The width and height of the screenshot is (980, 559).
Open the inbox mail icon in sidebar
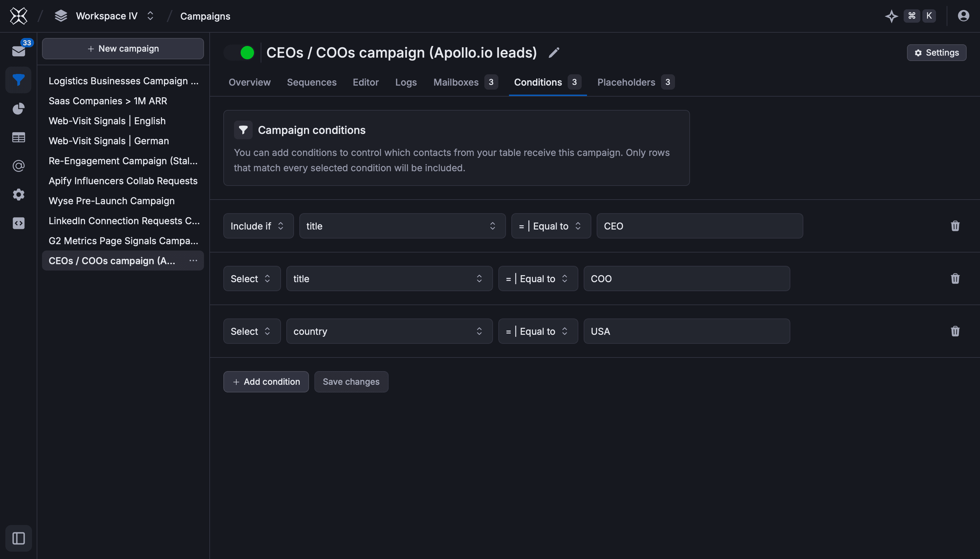pos(18,51)
